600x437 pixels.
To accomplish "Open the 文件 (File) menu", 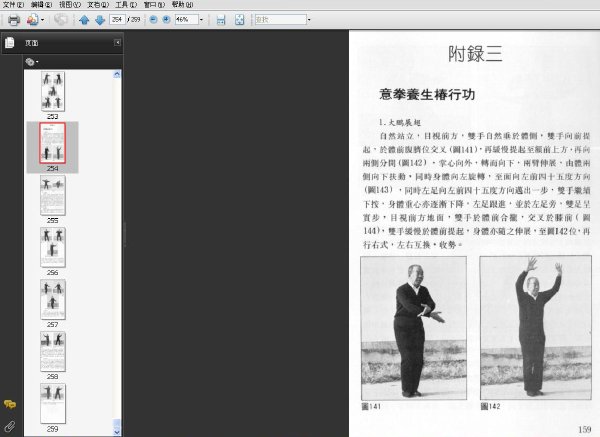I will pos(13,5).
